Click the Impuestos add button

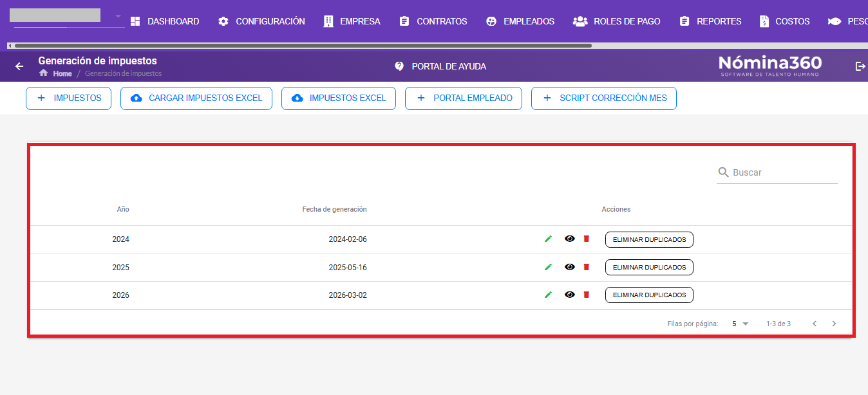pos(68,98)
